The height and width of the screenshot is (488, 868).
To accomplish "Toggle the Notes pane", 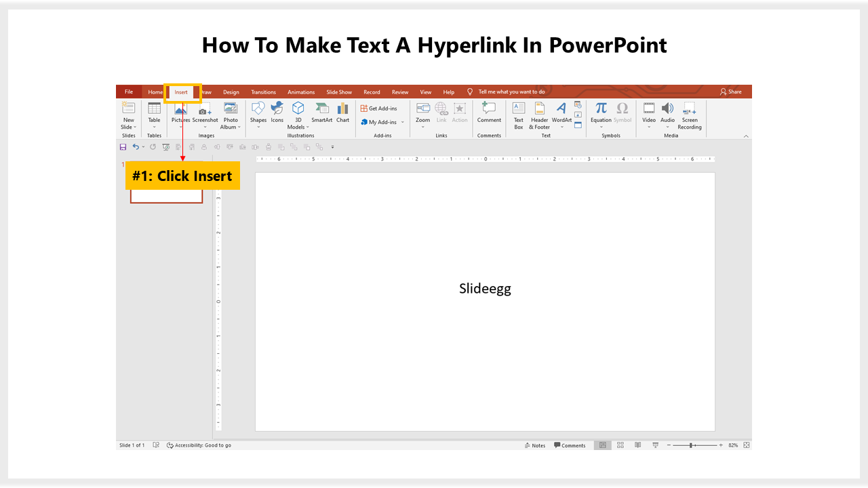I will click(x=535, y=445).
